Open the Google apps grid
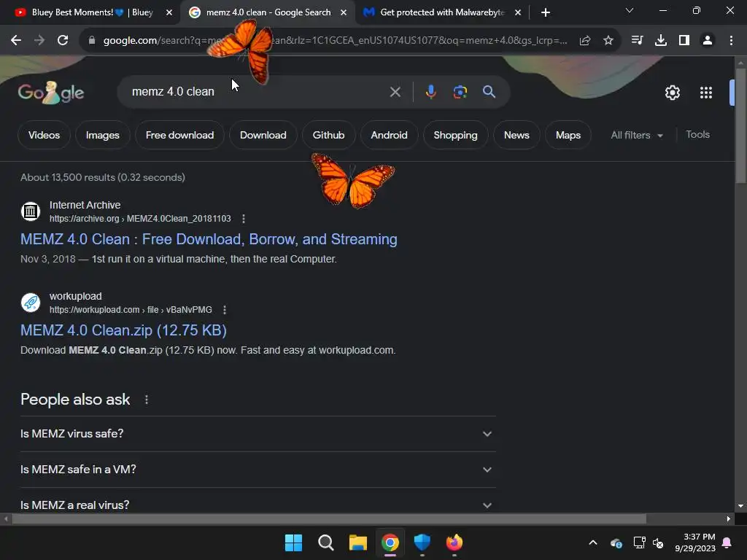Viewport: 747px width, 560px height. point(706,93)
